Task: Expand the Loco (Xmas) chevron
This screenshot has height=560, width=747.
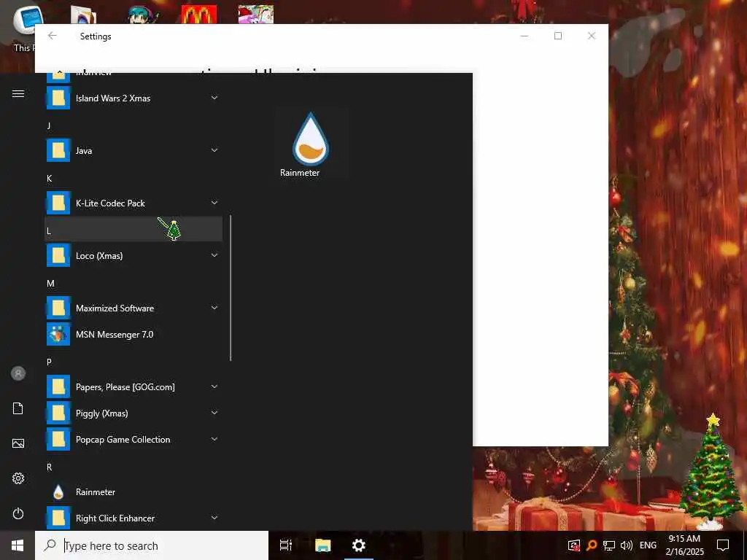Action: 214,255
